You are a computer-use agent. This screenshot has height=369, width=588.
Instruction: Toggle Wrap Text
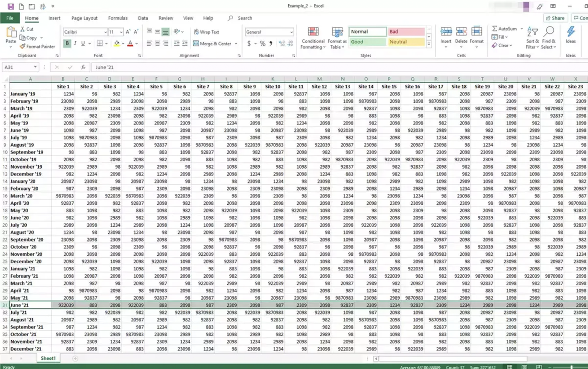click(x=206, y=32)
